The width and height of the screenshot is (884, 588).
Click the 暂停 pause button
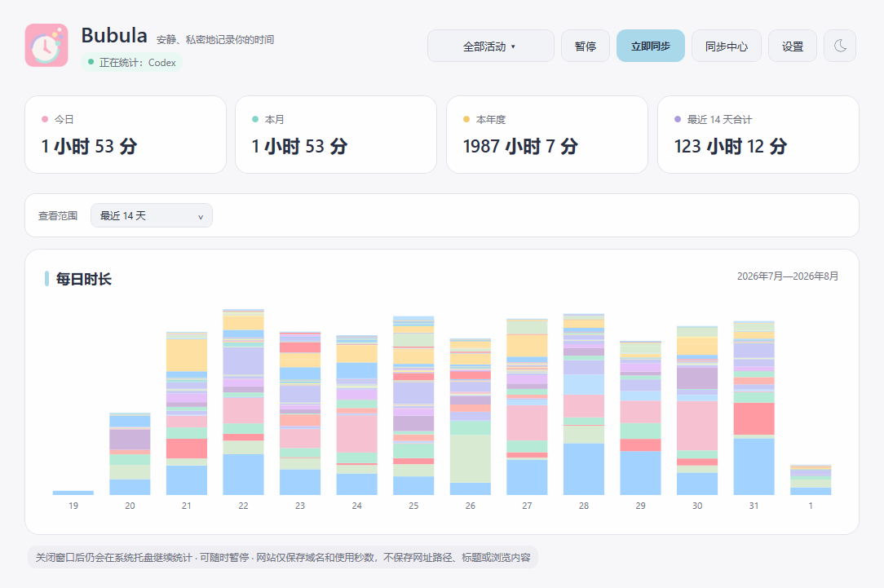click(x=586, y=46)
